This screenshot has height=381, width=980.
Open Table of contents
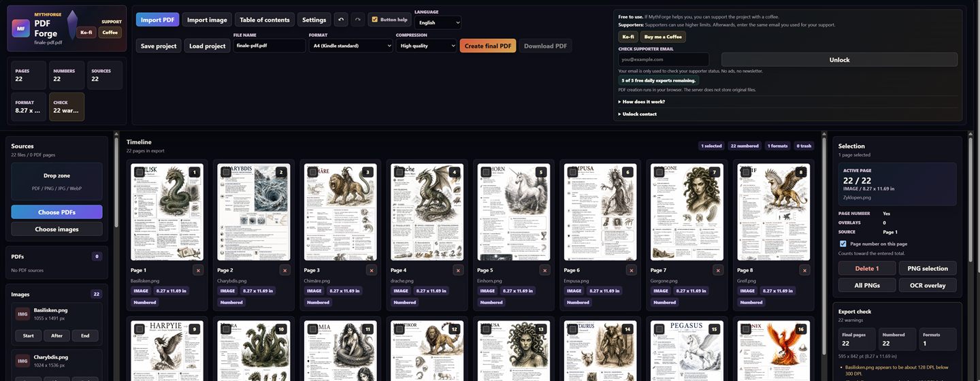tap(265, 20)
